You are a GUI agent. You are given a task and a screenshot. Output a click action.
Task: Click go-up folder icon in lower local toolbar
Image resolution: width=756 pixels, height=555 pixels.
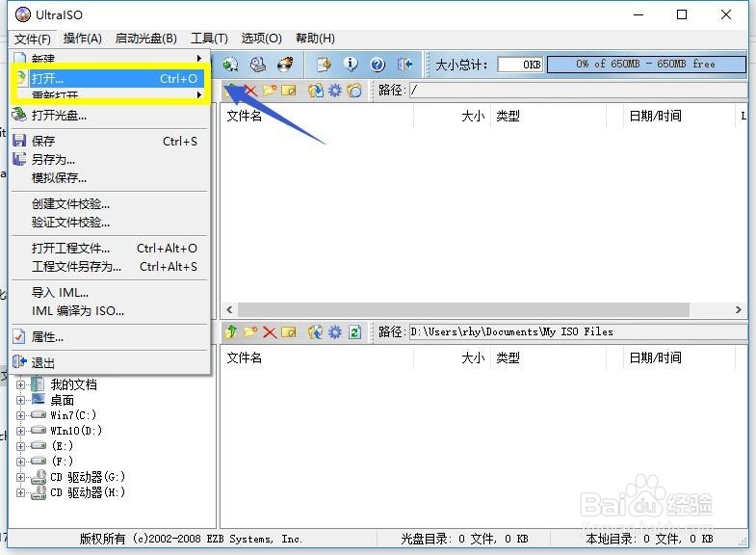[231, 331]
